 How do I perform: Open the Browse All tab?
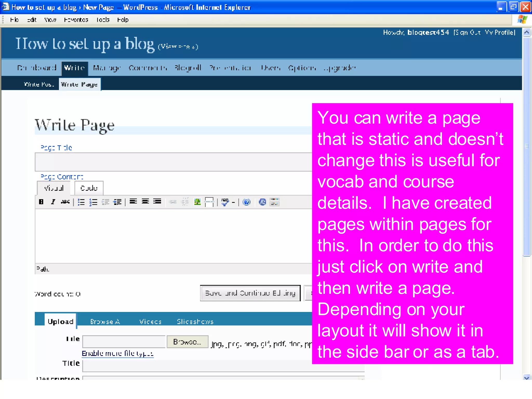[105, 322]
